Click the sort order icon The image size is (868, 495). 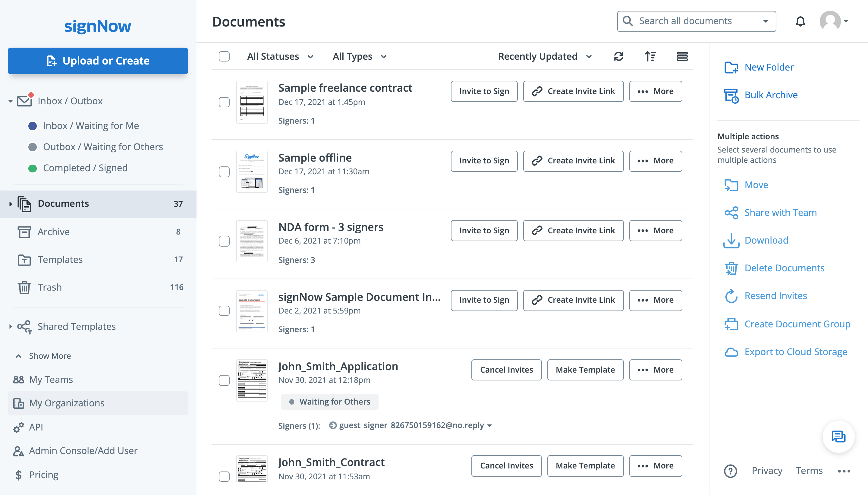650,56
